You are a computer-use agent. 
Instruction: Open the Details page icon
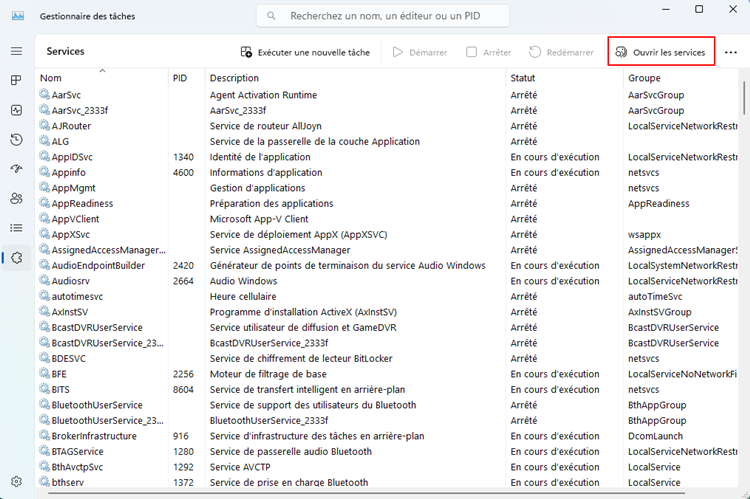16,228
